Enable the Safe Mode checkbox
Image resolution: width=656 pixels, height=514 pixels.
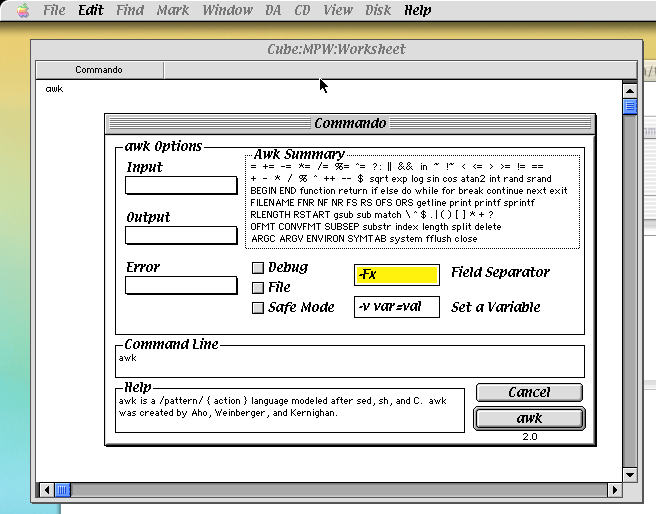pyautogui.click(x=258, y=308)
